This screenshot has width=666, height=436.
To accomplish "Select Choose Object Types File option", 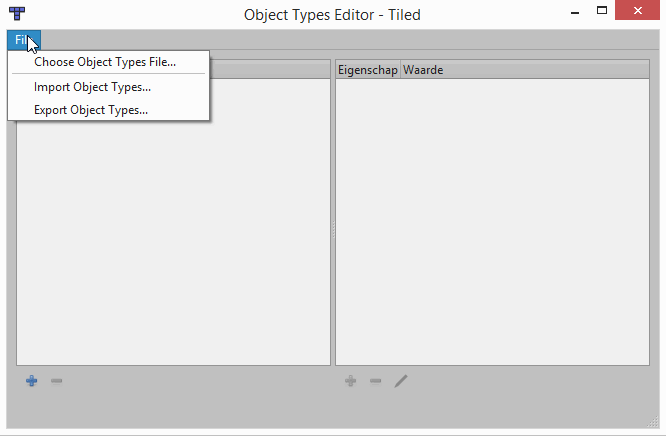I will point(105,62).
